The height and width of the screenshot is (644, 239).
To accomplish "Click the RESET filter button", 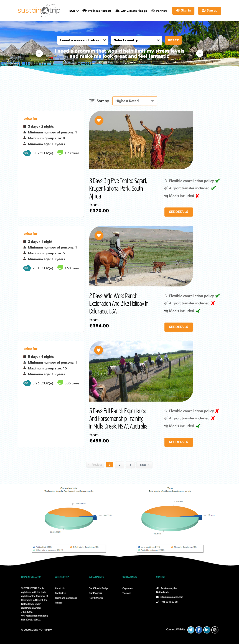I will pyautogui.click(x=173, y=40).
